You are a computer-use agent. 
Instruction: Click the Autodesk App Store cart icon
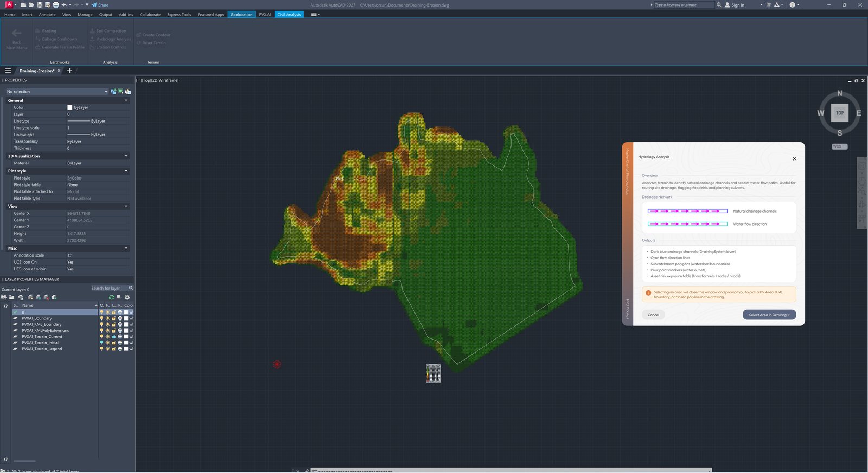pos(769,5)
